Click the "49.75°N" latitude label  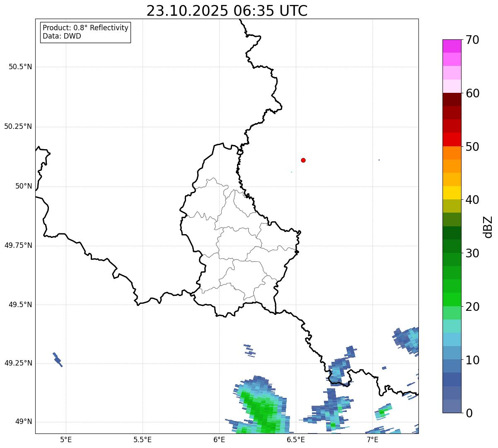click(18, 245)
